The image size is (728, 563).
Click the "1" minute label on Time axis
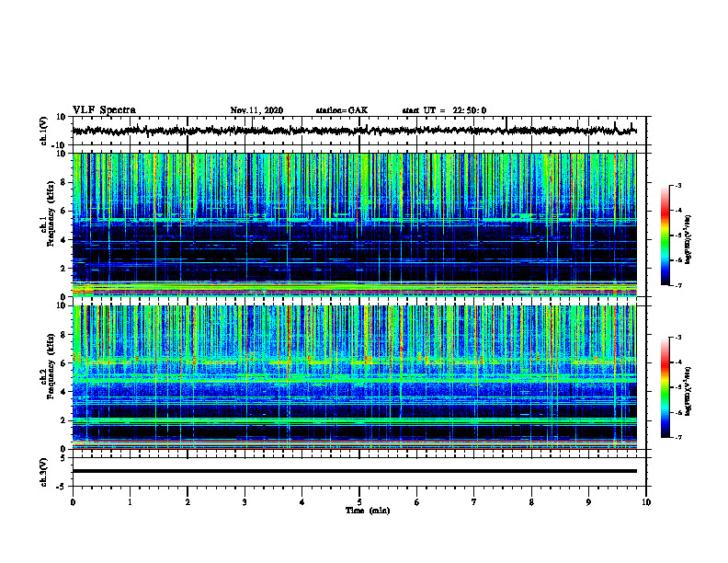point(130,502)
